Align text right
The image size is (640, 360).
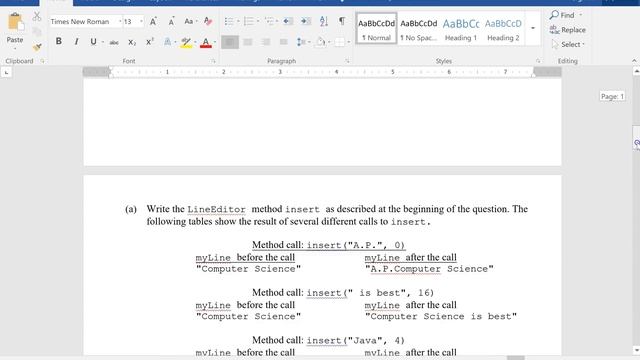(x=266, y=42)
